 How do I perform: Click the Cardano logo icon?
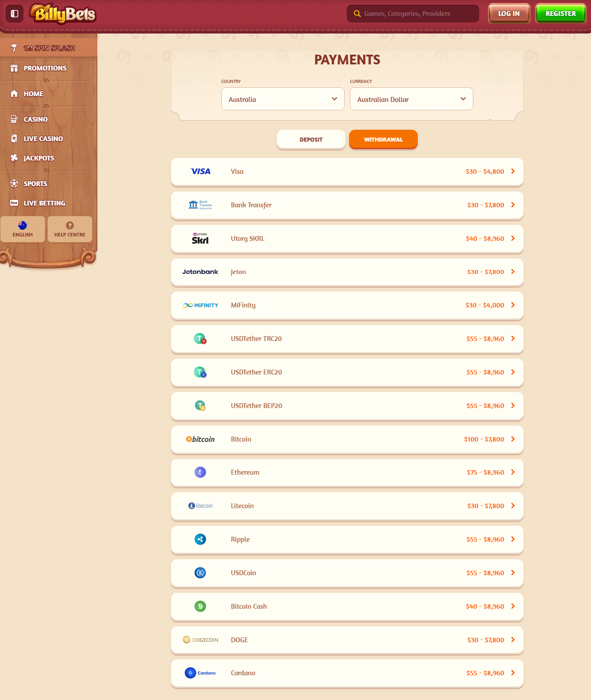(x=201, y=673)
